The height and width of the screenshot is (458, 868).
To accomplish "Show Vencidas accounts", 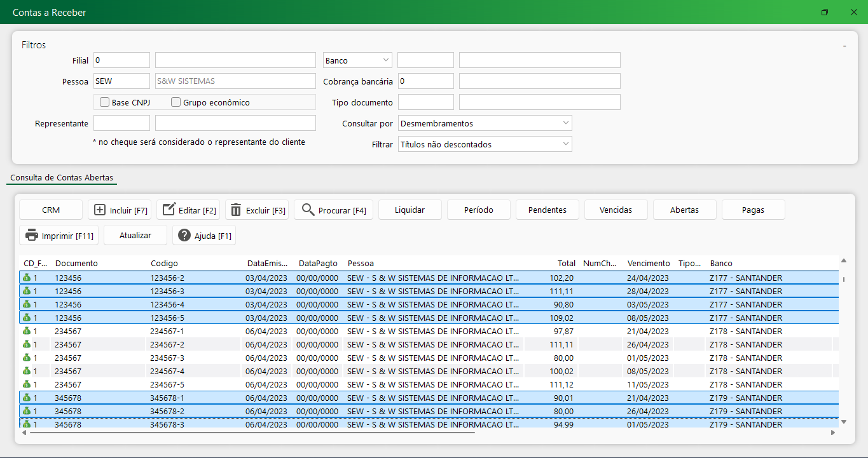I will tap(616, 210).
